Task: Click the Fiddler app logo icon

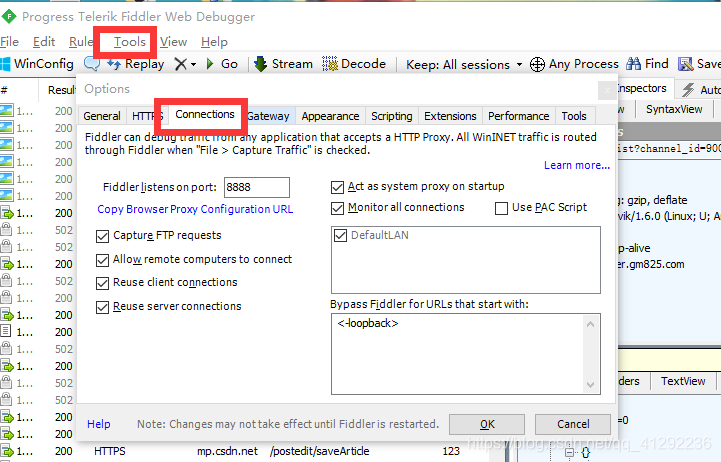Action: tap(8, 17)
